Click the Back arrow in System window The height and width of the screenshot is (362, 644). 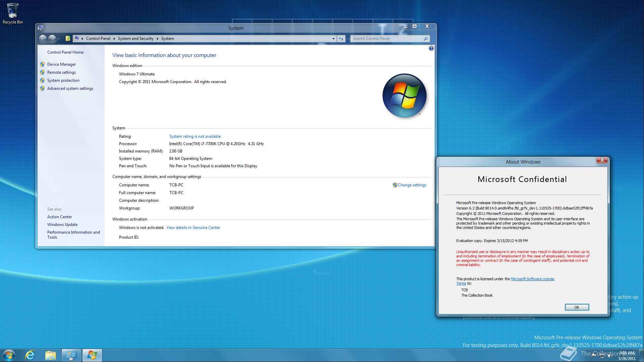(43, 39)
